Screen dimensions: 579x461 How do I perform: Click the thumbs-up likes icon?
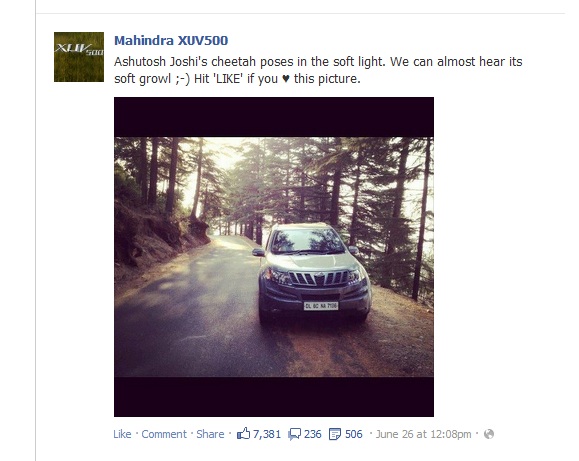[x=243, y=434]
